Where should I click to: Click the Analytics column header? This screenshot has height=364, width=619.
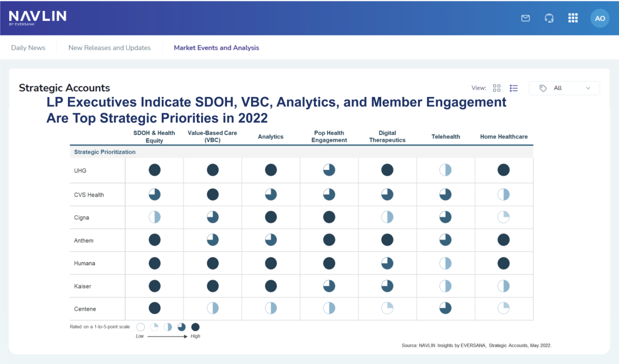(x=271, y=136)
